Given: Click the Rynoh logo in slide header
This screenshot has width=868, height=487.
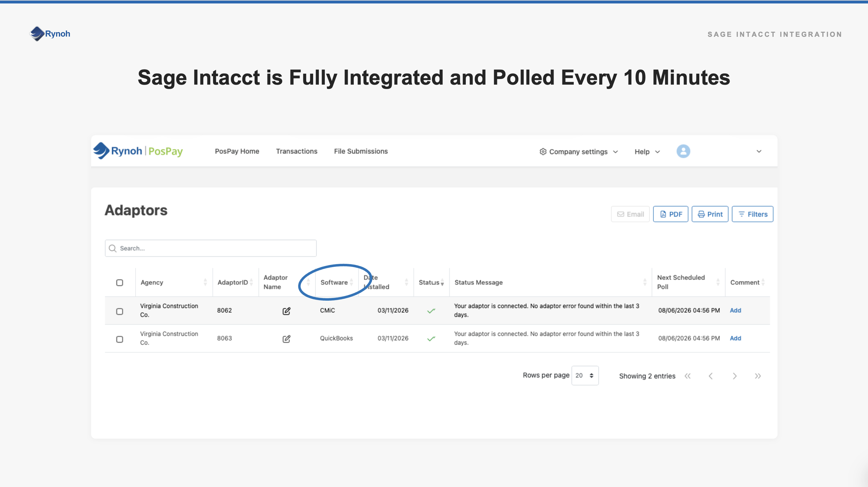Looking at the screenshot, I should (50, 34).
